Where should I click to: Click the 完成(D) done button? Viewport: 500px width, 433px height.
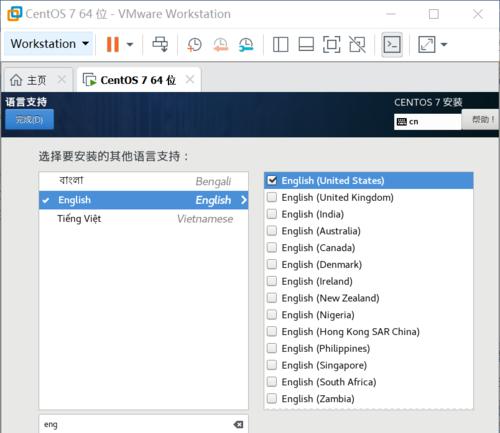coord(29,119)
